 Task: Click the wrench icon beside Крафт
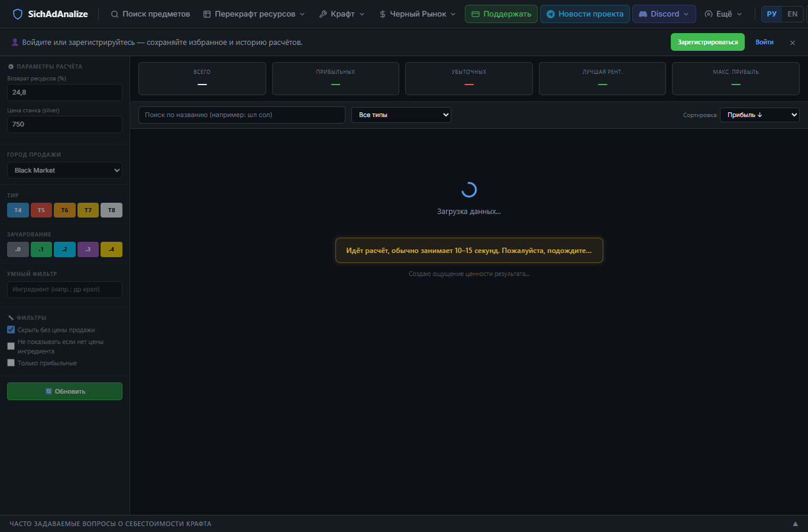(x=323, y=14)
